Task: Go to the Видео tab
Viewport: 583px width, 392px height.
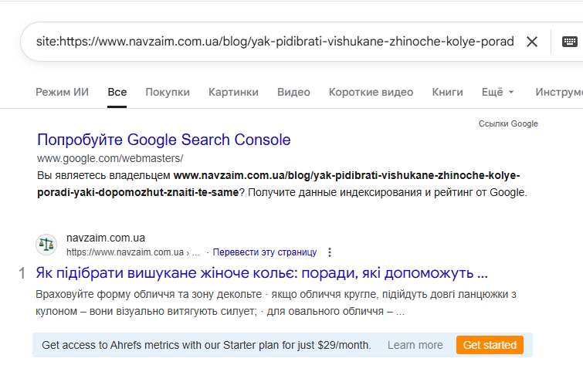Action: pyautogui.click(x=293, y=92)
